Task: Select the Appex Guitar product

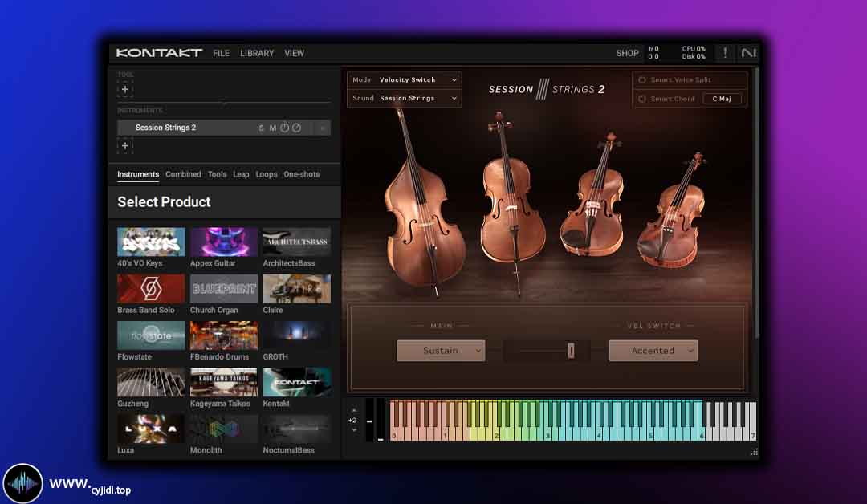Action: 224,247
